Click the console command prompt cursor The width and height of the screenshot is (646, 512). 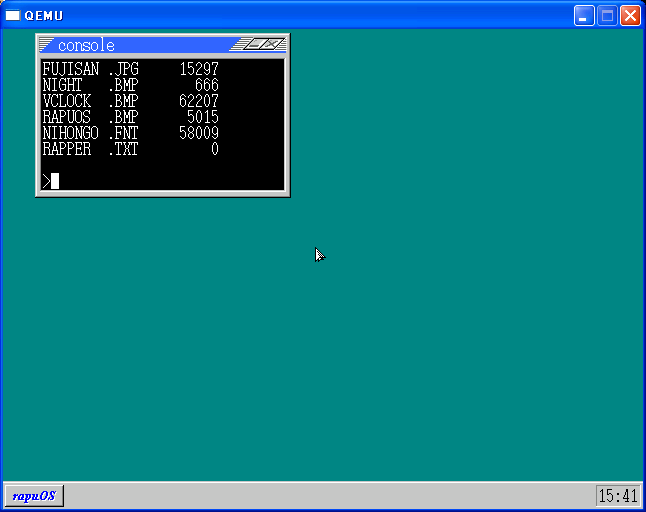click(55, 181)
